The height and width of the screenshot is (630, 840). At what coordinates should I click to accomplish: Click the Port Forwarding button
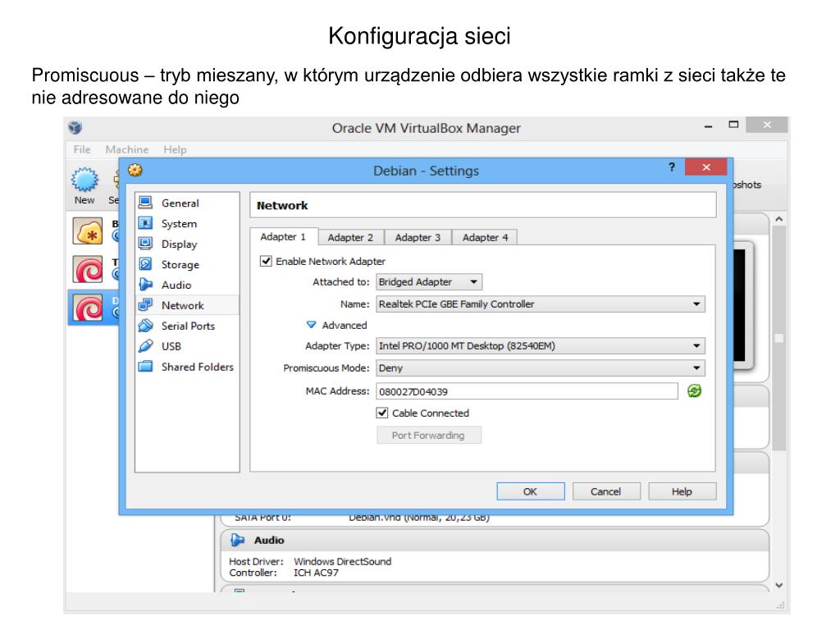[x=428, y=435]
